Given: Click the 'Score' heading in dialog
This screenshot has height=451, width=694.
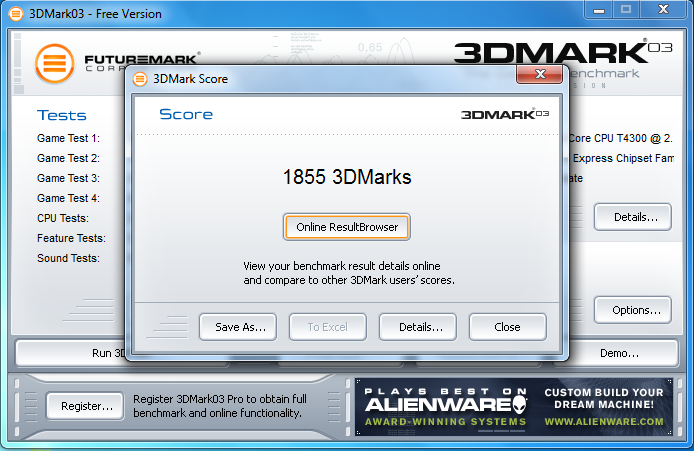Looking at the screenshot, I should click(x=186, y=114).
